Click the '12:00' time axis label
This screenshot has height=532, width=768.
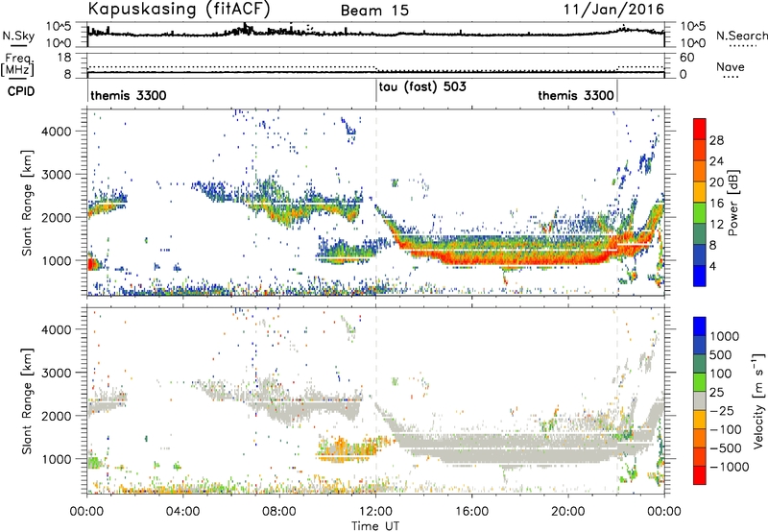coord(376,512)
